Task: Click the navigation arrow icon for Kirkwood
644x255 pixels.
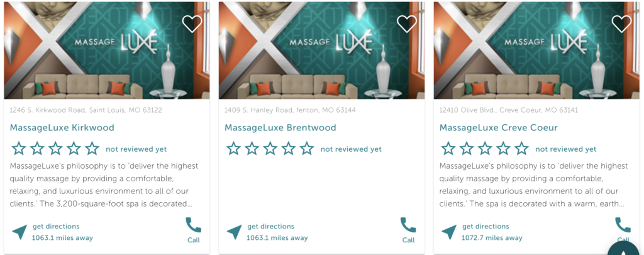Action: coord(19,232)
